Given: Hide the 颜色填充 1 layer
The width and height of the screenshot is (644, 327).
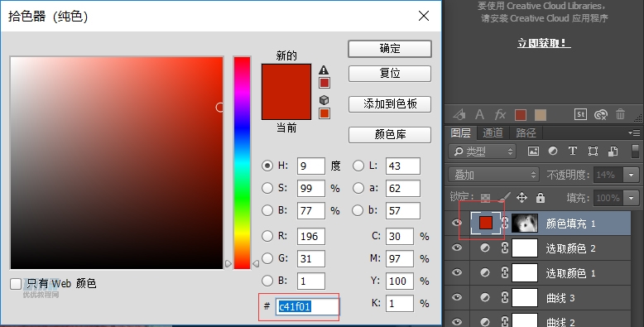Looking at the screenshot, I should point(457,223).
